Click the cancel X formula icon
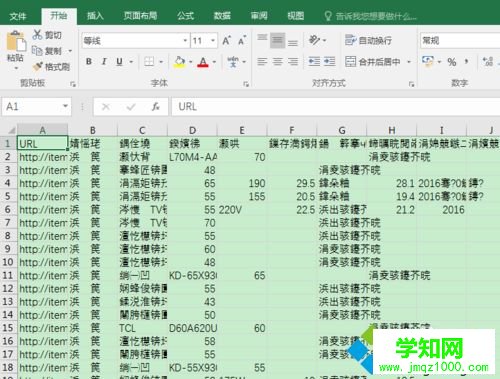Screen dimensions: 500x379 106,107
